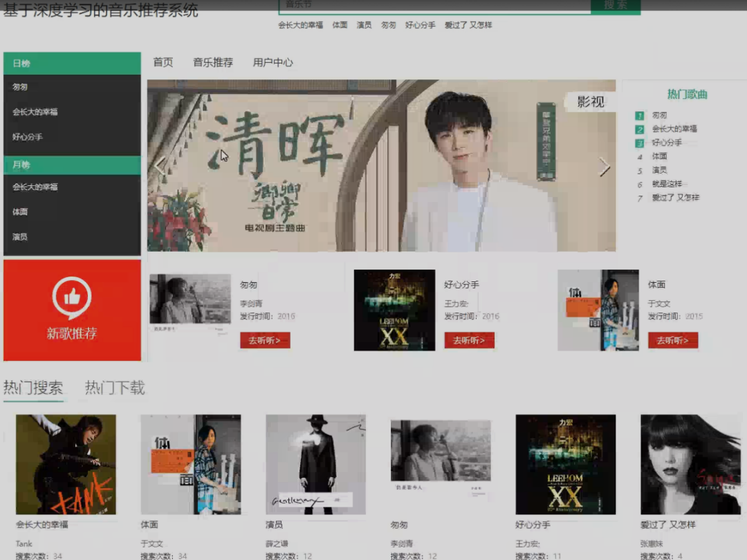Click 匆匆 song title in new songs row

pyautogui.click(x=249, y=285)
